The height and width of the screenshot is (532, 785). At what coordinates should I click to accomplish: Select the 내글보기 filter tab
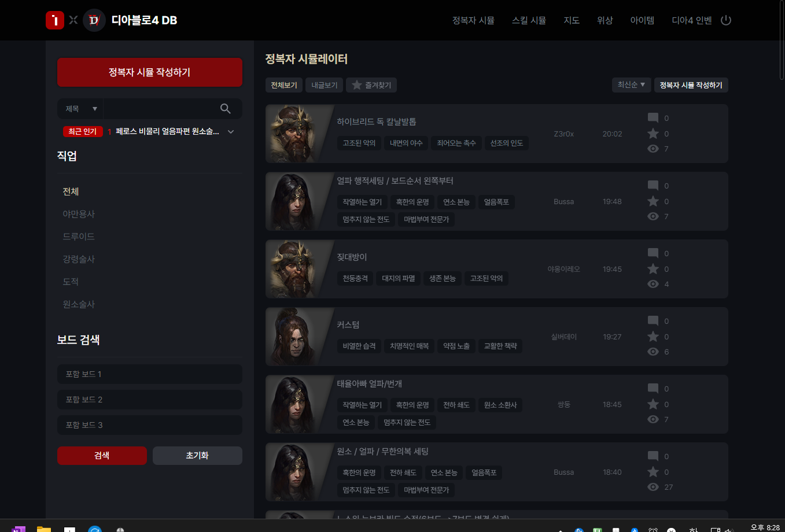pyautogui.click(x=325, y=85)
